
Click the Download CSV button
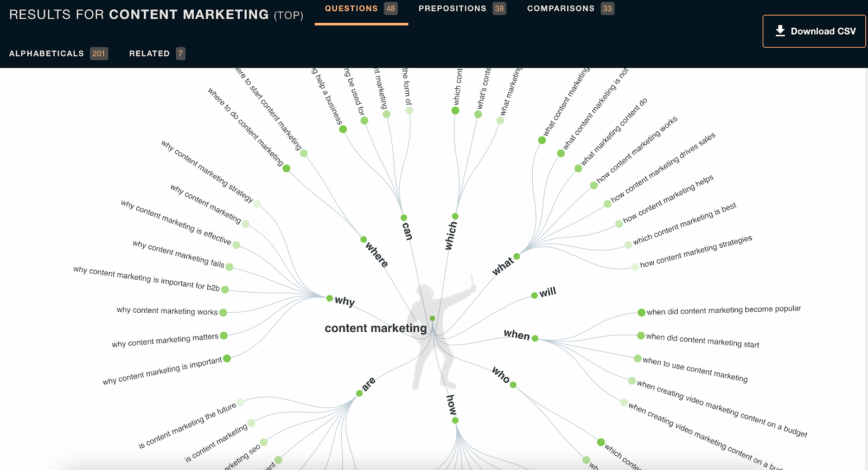click(x=814, y=31)
